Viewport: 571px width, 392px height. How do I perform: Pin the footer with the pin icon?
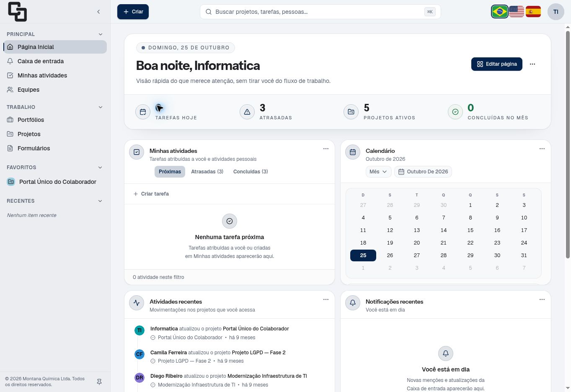click(x=99, y=382)
